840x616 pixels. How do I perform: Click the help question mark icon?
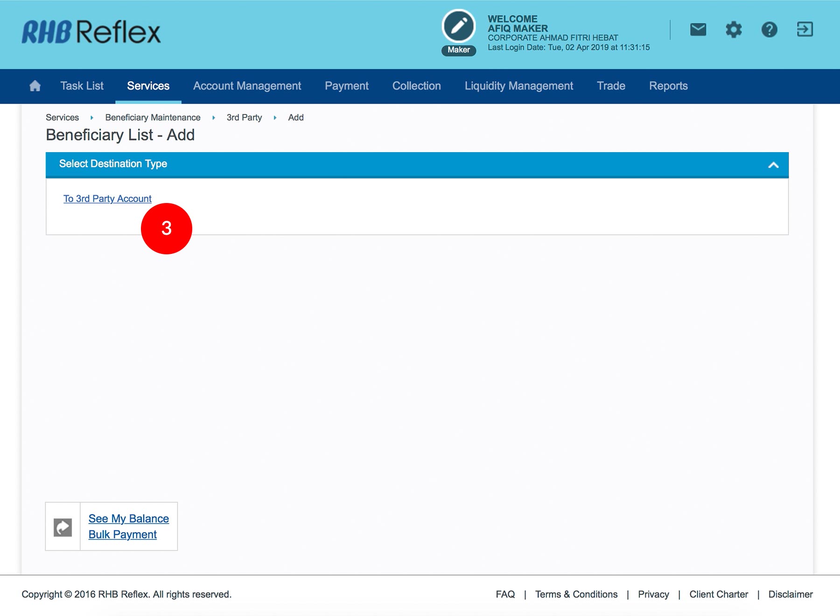tap(769, 30)
